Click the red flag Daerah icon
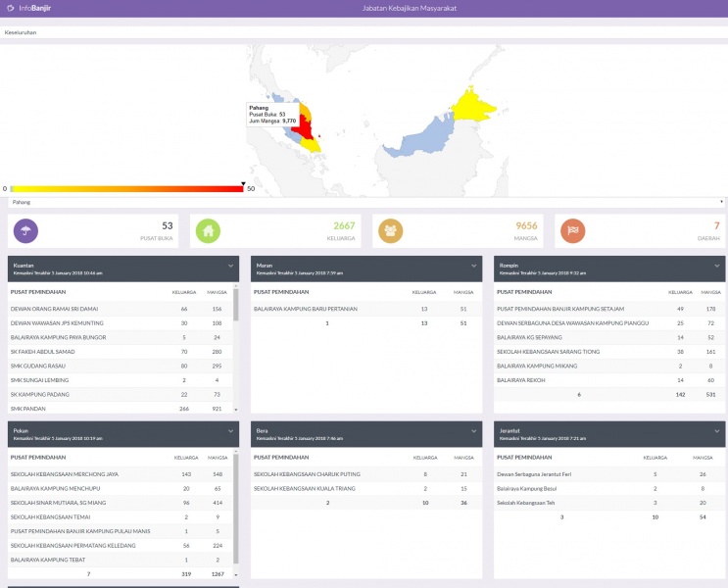The width and height of the screenshot is (728, 588). [573, 231]
